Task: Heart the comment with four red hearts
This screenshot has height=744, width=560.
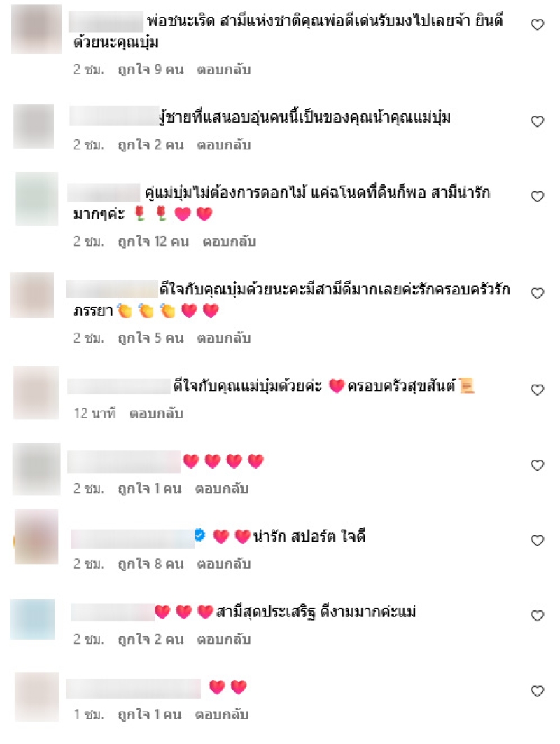Action: (537, 465)
